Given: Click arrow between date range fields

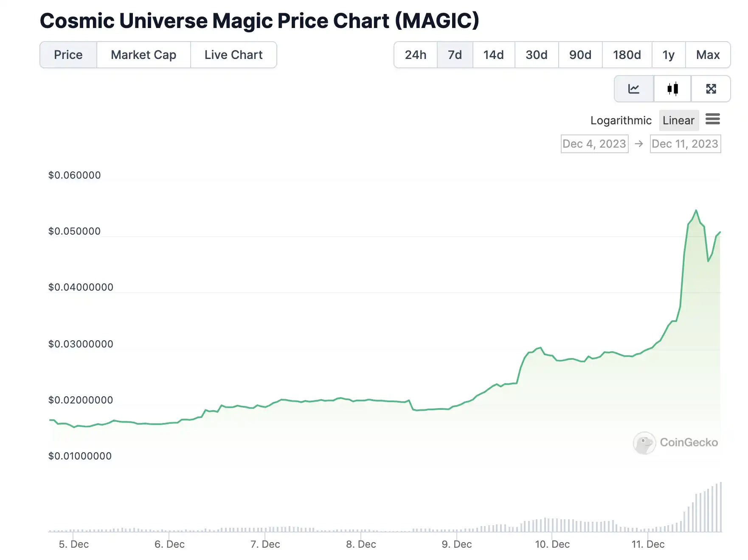Looking at the screenshot, I should (x=639, y=144).
